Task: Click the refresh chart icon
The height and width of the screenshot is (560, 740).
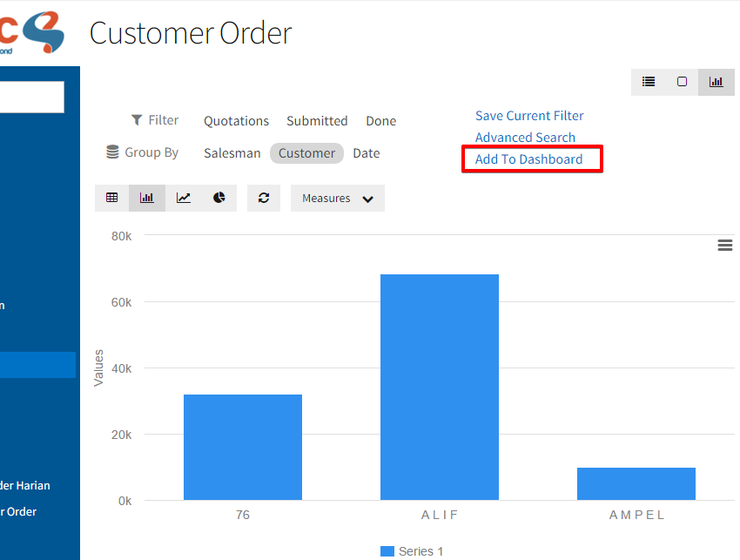Action: [x=264, y=198]
